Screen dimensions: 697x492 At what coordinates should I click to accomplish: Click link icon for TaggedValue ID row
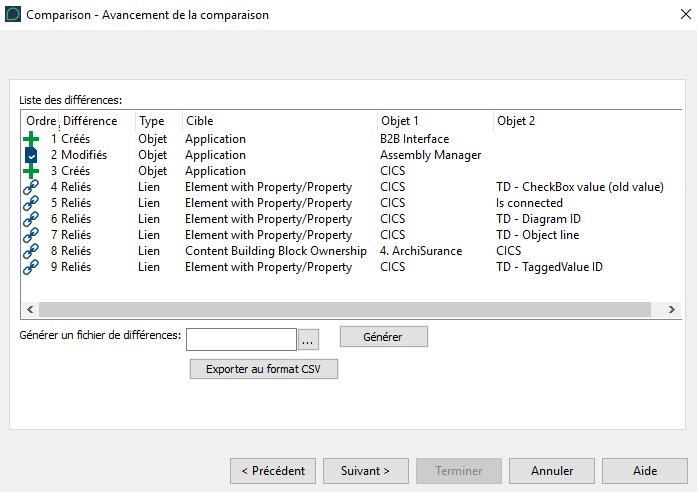coord(31,267)
